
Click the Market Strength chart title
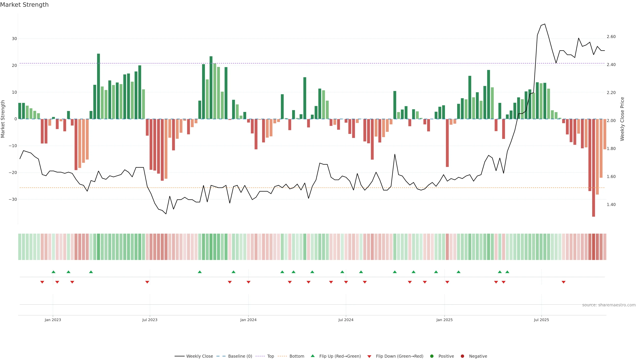click(x=24, y=5)
